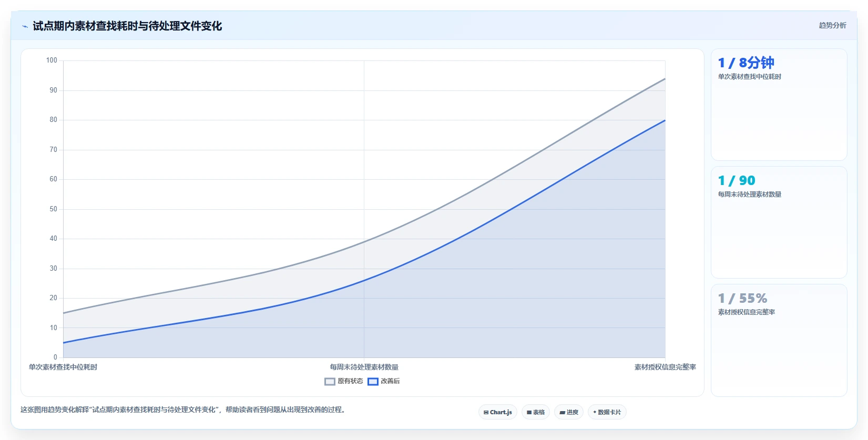Click the trend icon beside the panel title
868x440 pixels.
coord(25,26)
